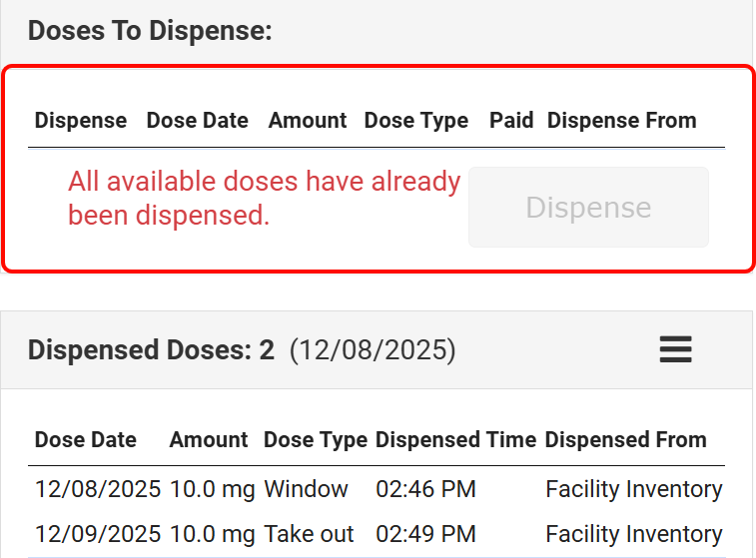Image resolution: width=756 pixels, height=558 pixels.
Task: Click the Doses To Dispense heading
Action: 150,30
